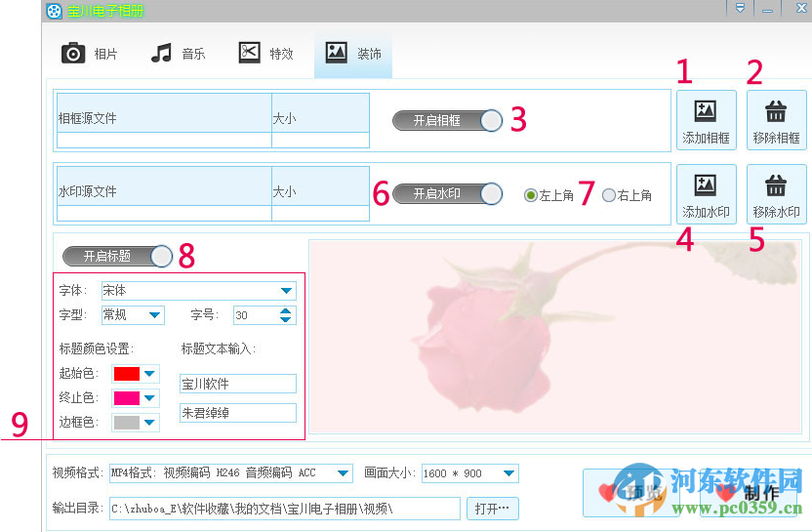Close the 宝川电子相册 window

click(801, 8)
